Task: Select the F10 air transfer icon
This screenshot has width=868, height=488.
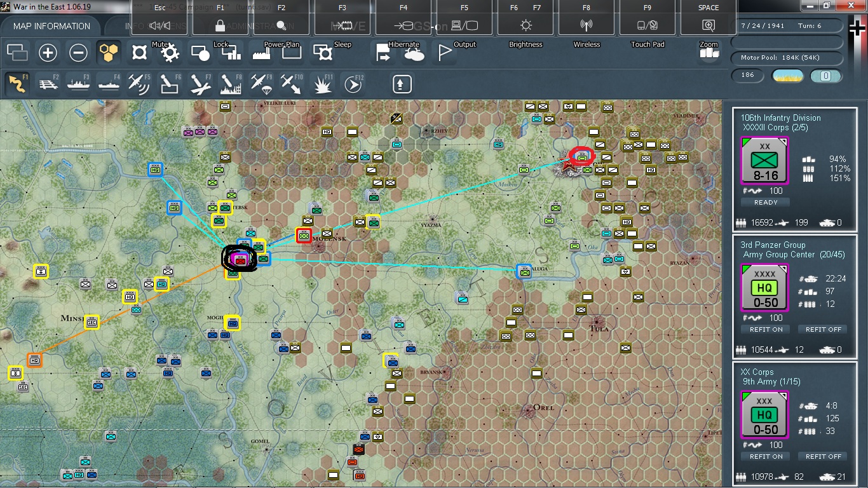Action: pyautogui.click(x=292, y=84)
